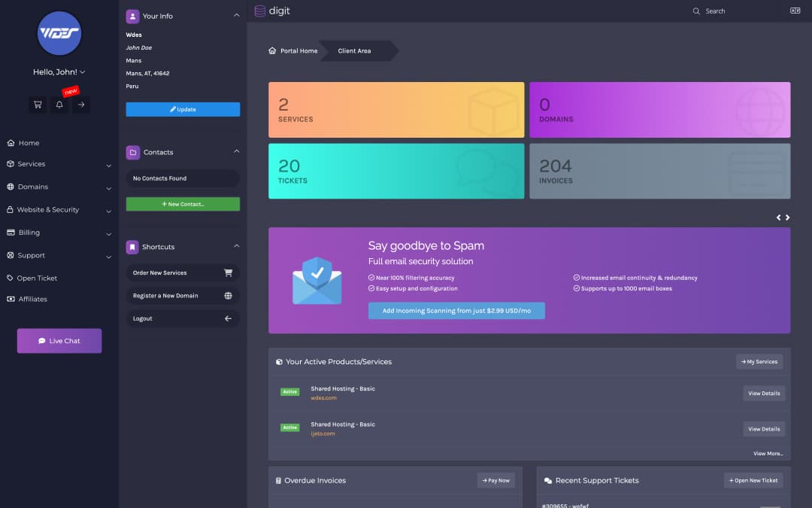812x508 pixels.
Task: Go to previous promo slide arrow
Action: click(778, 217)
